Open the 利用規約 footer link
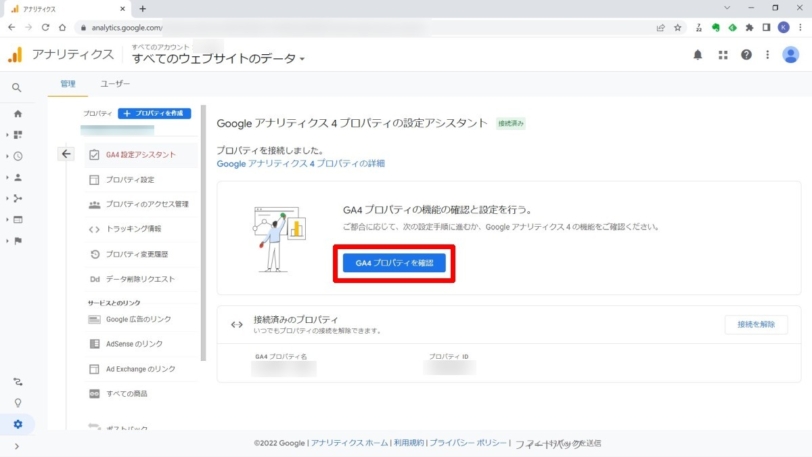This screenshot has height=457, width=812. point(409,443)
